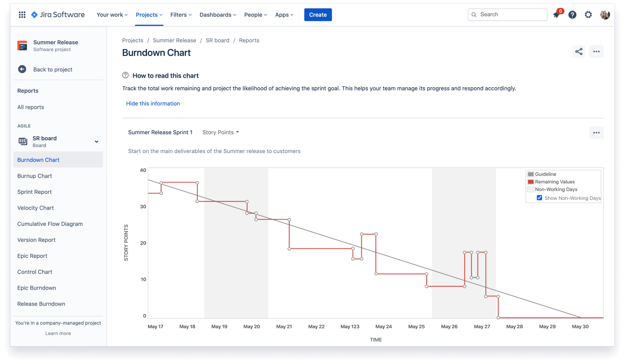Click Hide this information link
Image resolution: width=625 pixels, height=364 pixels.
point(153,103)
